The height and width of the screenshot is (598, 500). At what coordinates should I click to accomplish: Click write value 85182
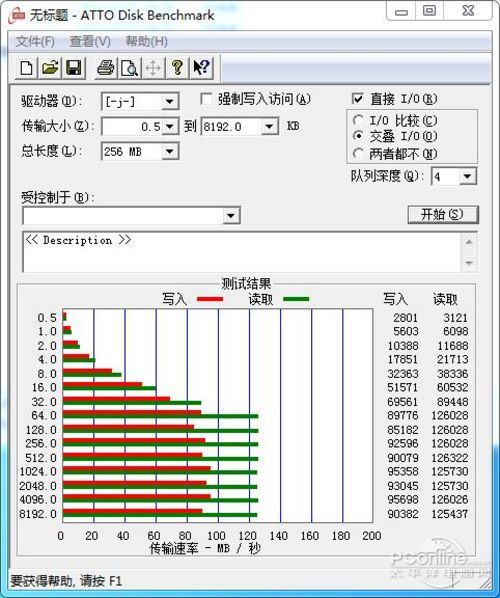tap(403, 430)
